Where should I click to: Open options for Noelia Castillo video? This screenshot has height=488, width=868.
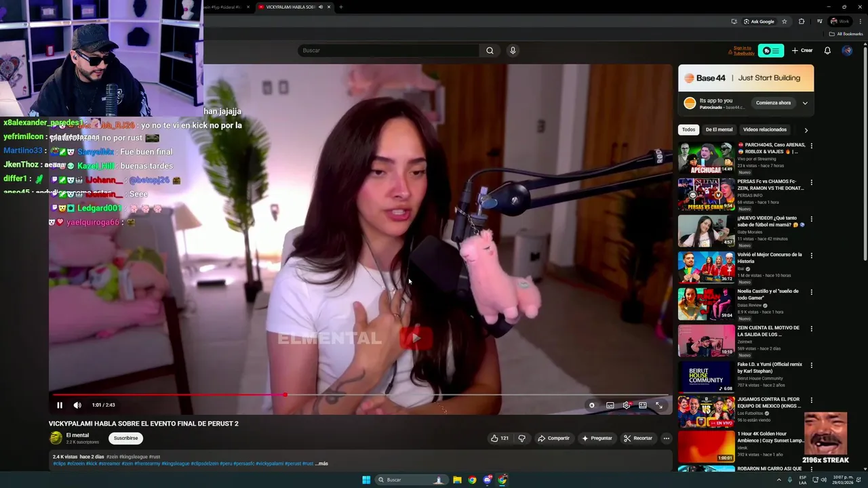(x=811, y=292)
